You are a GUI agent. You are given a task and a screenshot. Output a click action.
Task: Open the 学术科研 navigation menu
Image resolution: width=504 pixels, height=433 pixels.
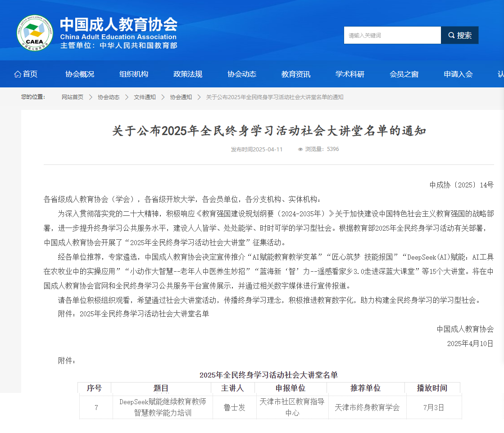[x=350, y=74]
